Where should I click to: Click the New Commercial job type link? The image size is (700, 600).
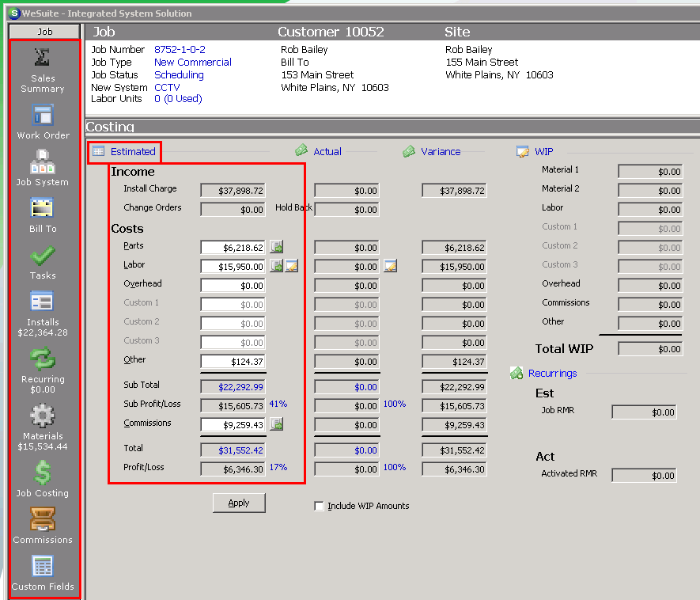click(x=193, y=62)
